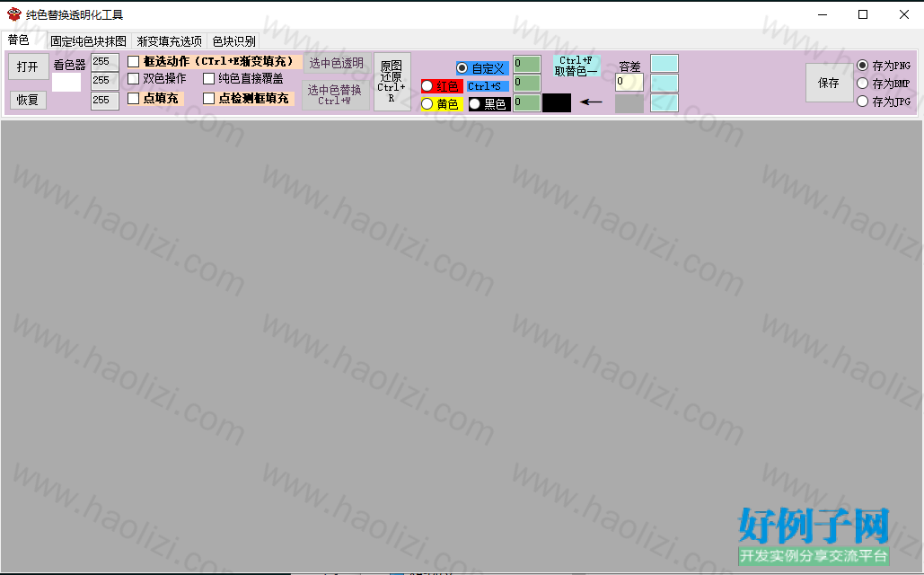Click 选中色替换 Ctrl+W button

pyautogui.click(x=336, y=95)
